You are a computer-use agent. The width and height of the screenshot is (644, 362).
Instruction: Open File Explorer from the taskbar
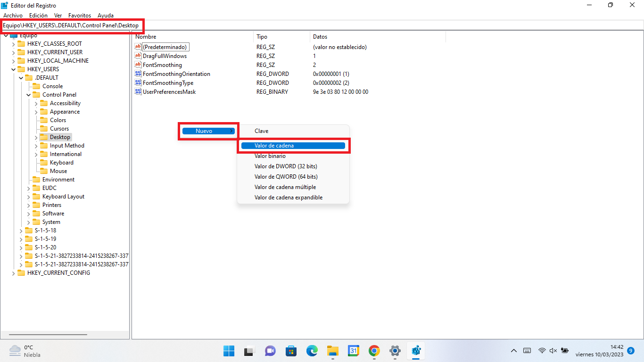(333, 351)
